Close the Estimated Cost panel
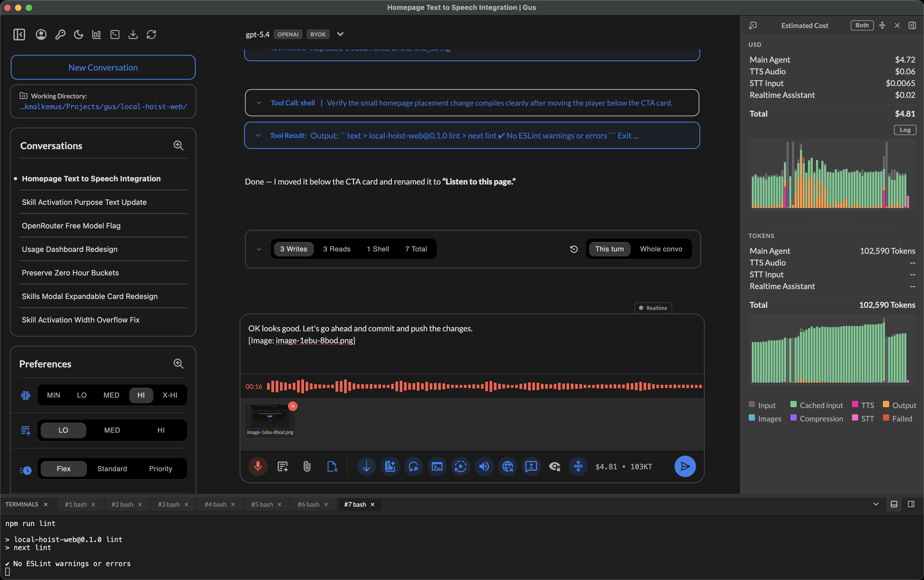 point(897,25)
